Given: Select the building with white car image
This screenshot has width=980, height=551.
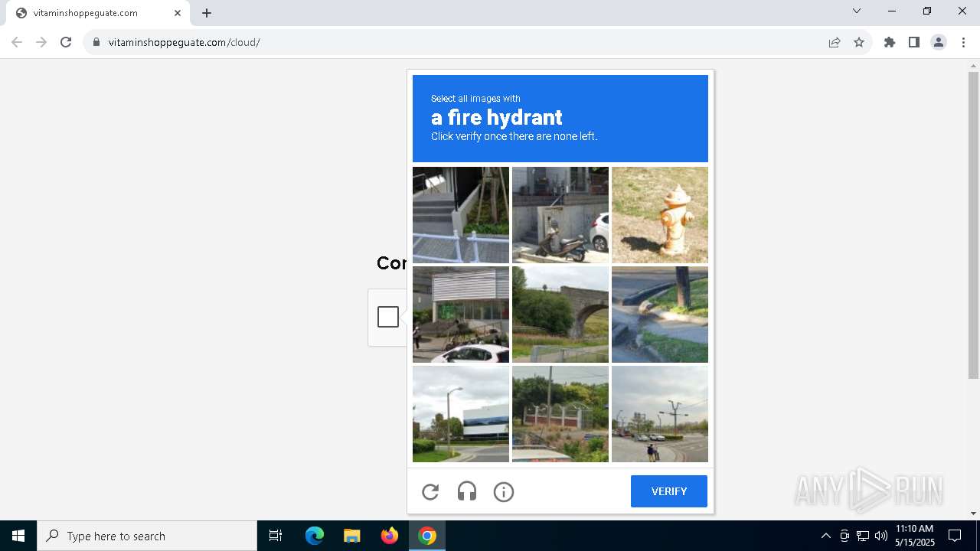Looking at the screenshot, I should pyautogui.click(x=461, y=315).
